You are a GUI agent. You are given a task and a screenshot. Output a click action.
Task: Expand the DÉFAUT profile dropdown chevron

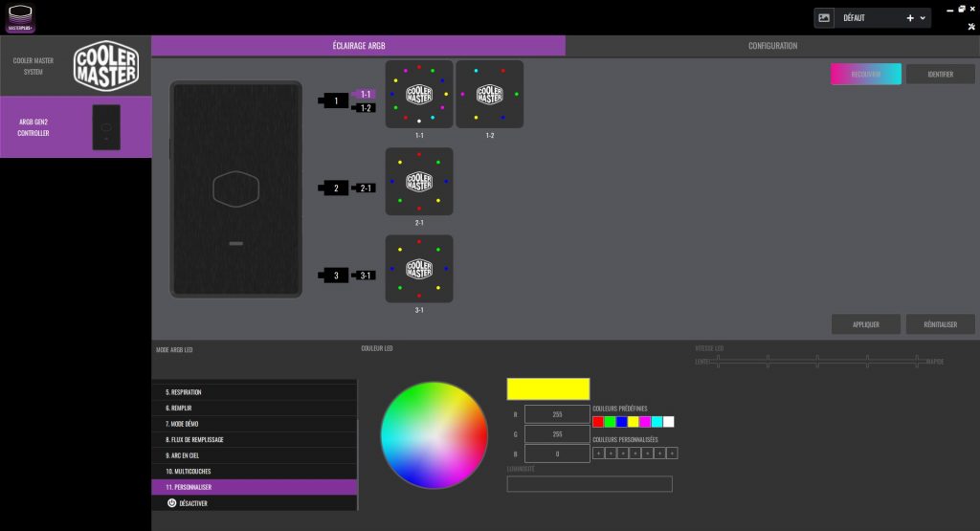[x=923, y=18]
